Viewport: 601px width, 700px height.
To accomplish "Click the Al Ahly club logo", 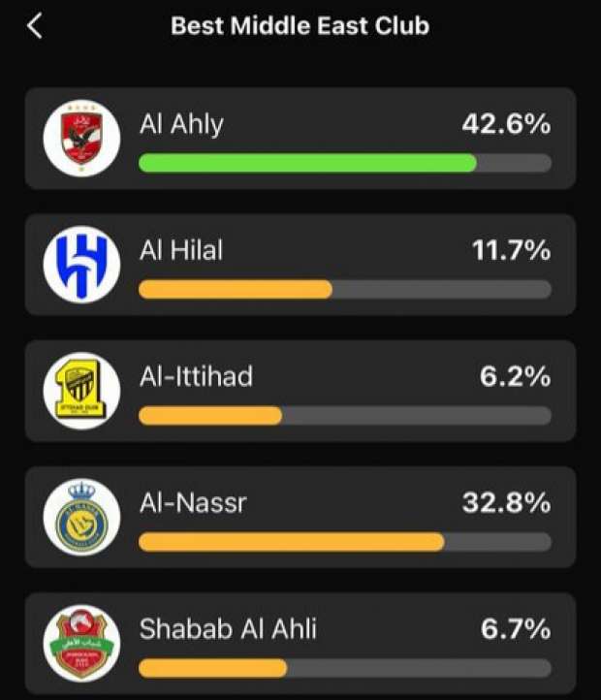I will (x=81, y=139).
